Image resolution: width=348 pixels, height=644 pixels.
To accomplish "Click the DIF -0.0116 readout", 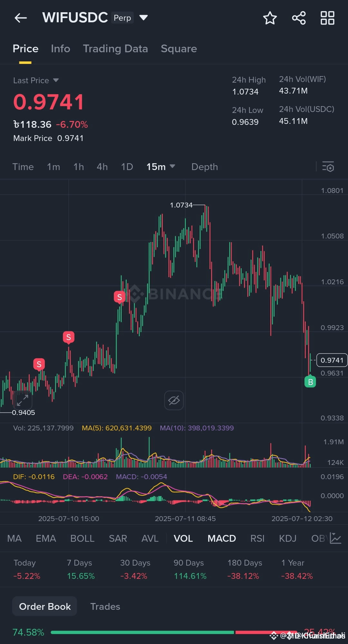I will tap(34, 477).
